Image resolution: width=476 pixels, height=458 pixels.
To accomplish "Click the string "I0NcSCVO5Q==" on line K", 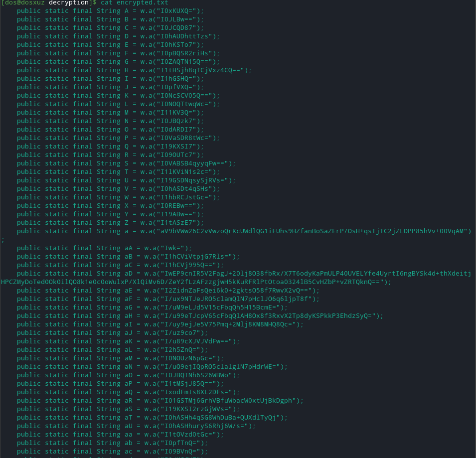I will pyautogui.click(x=184, y=96).
